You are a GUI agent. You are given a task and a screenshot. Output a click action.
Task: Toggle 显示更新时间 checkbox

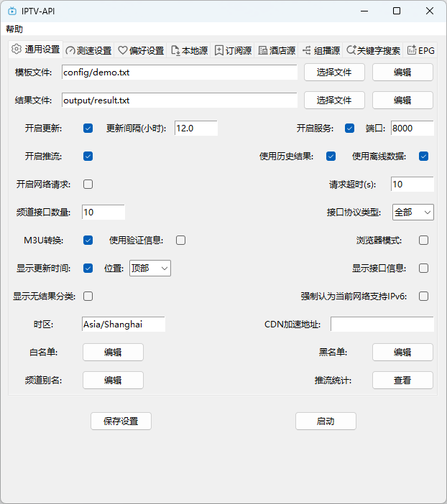coord(88,268)
